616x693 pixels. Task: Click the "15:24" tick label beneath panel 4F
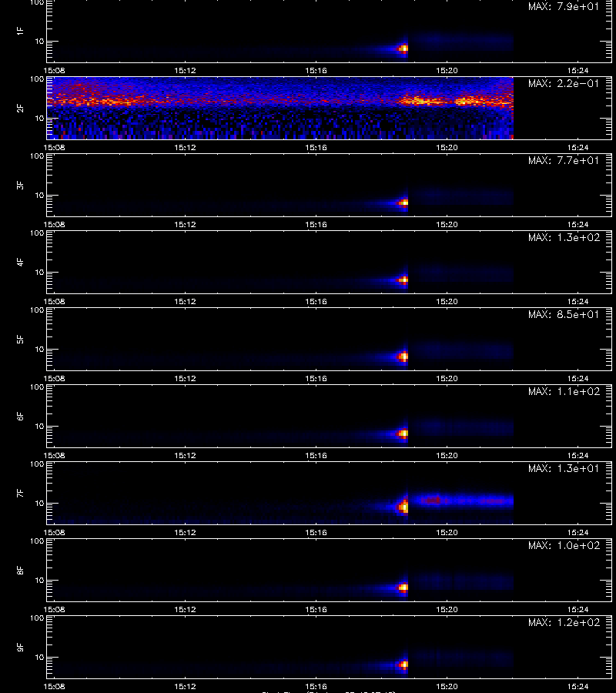coord(578,301)
